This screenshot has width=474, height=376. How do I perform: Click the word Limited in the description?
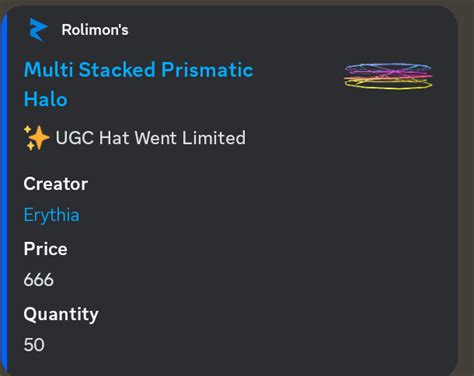click(x=214, y=138)
